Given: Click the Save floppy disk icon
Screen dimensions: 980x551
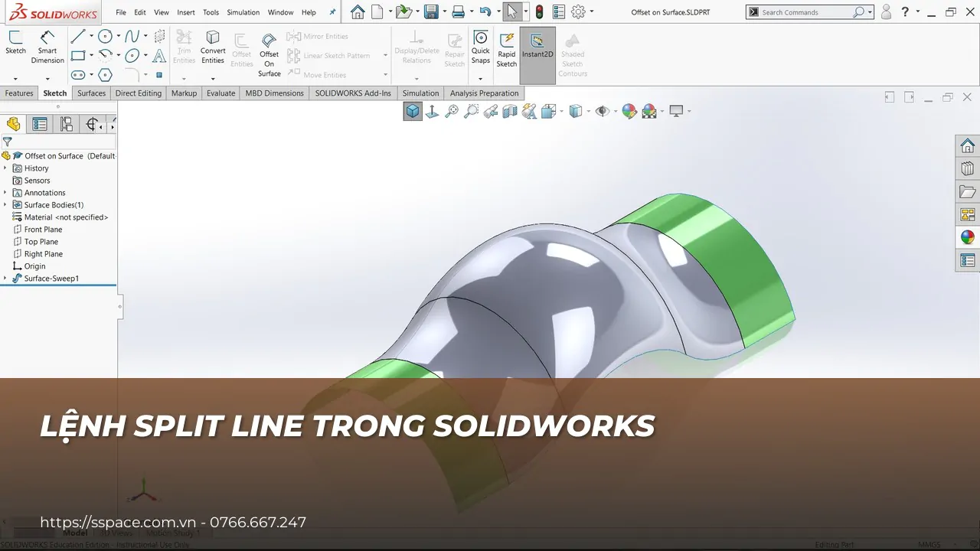Looking at the screenshot, I should 431,11.
